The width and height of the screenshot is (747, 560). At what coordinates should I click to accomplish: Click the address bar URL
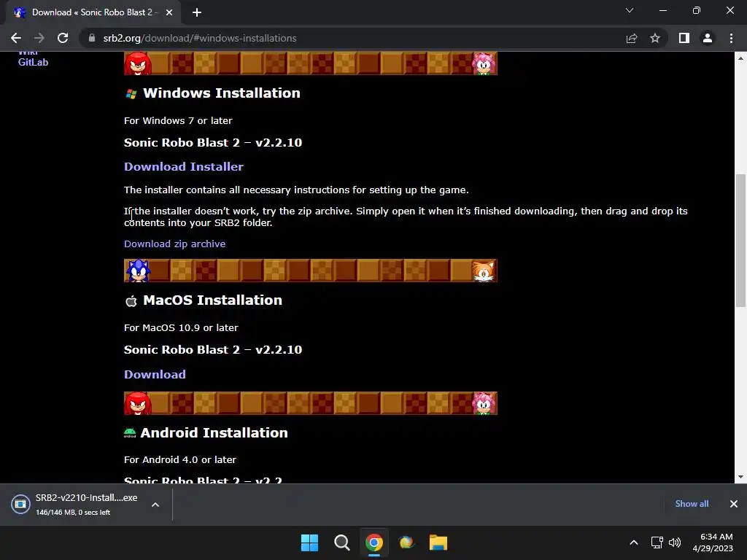[200, 38]
